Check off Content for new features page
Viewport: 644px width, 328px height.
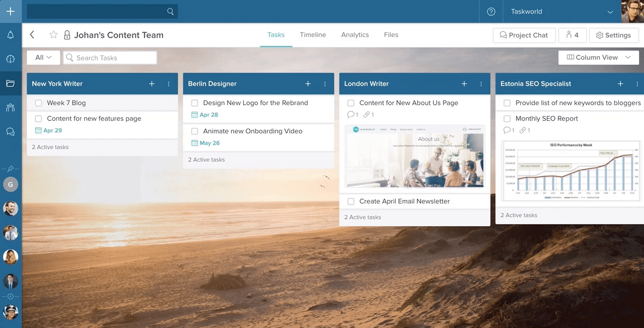click(x=38, y=119)
